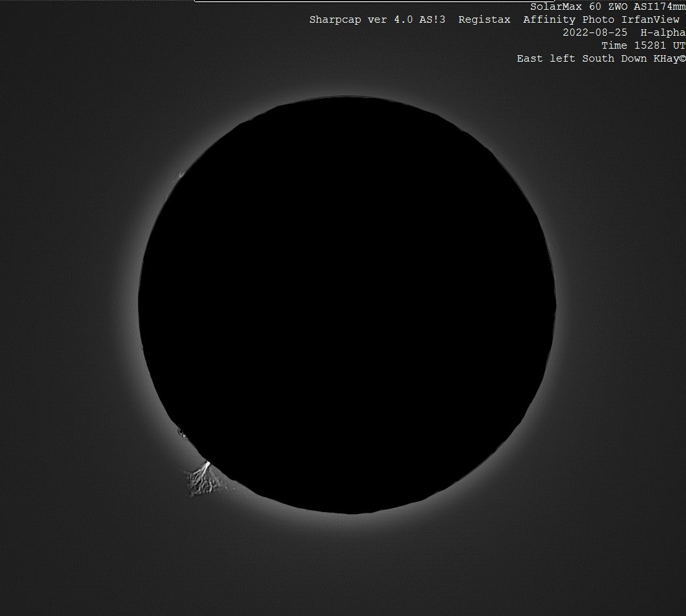This screenshot has height=616, width=686.
Task: Click the H-alpha label
Action: [663, 32]
